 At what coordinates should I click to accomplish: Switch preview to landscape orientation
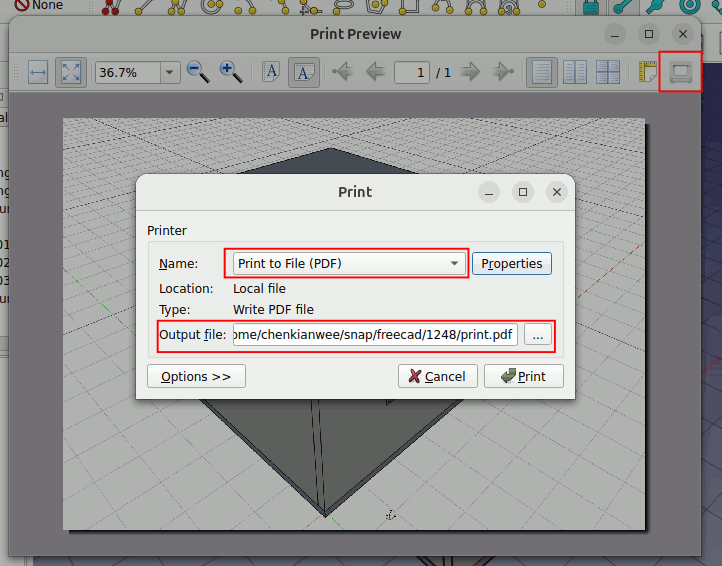[x=304, y=72]
